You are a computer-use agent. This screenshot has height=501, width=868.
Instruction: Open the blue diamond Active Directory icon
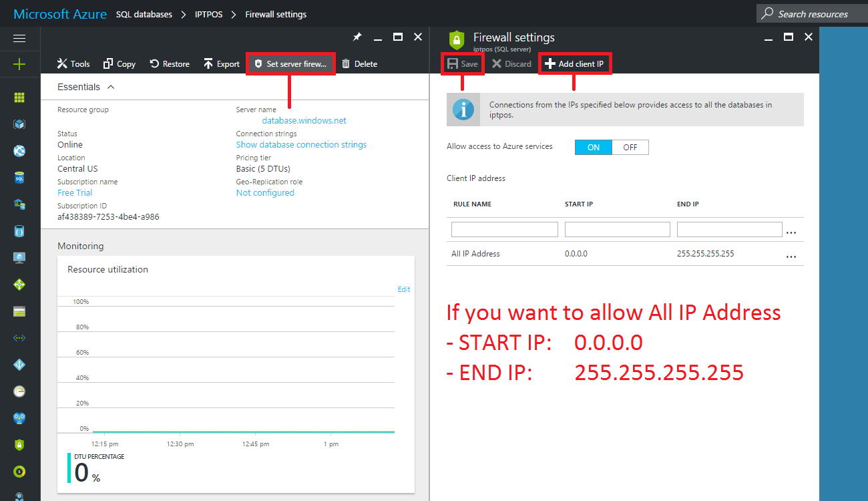pyautogui.click(x=19, y=365)
